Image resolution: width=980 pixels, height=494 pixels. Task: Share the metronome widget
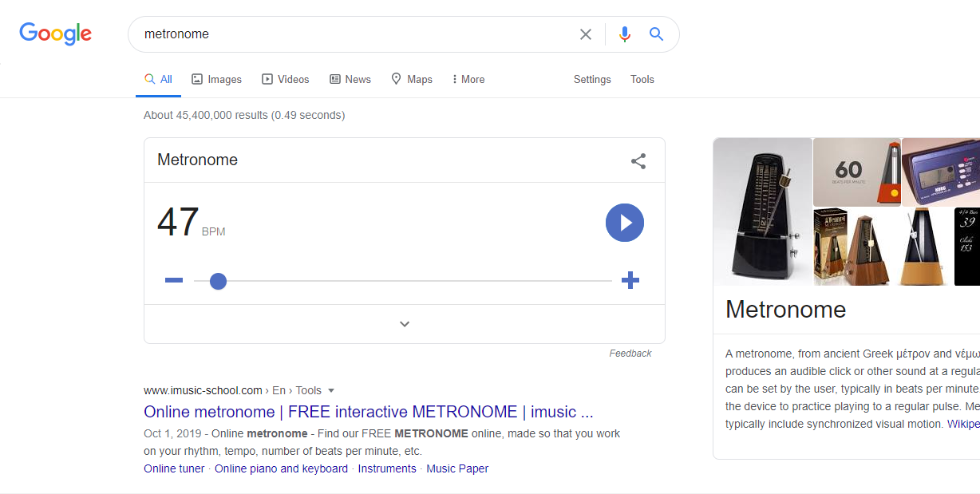638,161
